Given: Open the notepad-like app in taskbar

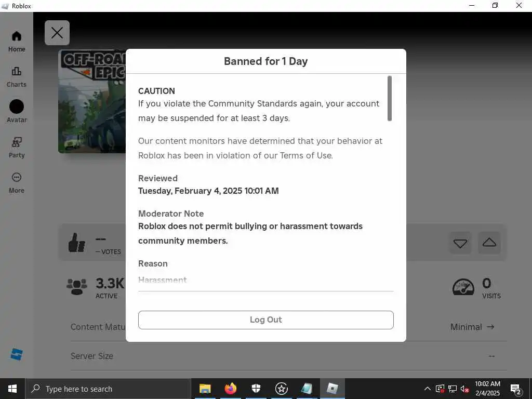Looking at the screenshot, I should [307, 389].
